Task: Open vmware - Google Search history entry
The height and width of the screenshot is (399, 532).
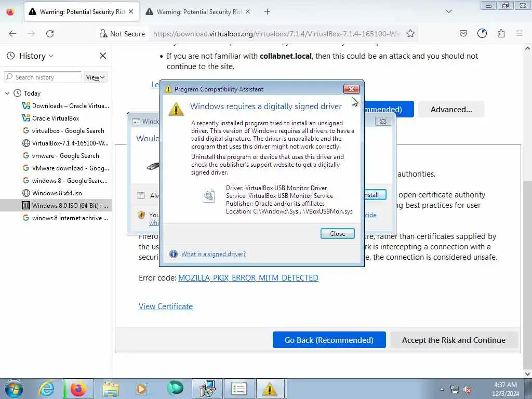Action: (61, 156)
